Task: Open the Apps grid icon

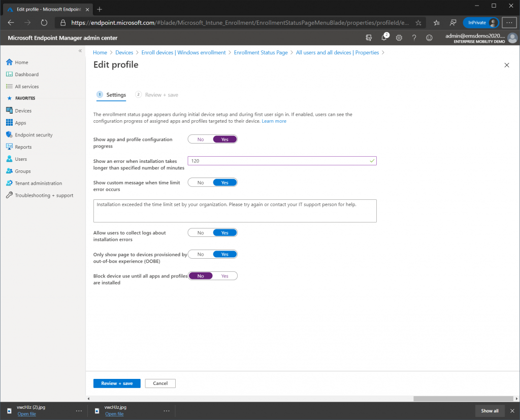Action: (9, 123)
